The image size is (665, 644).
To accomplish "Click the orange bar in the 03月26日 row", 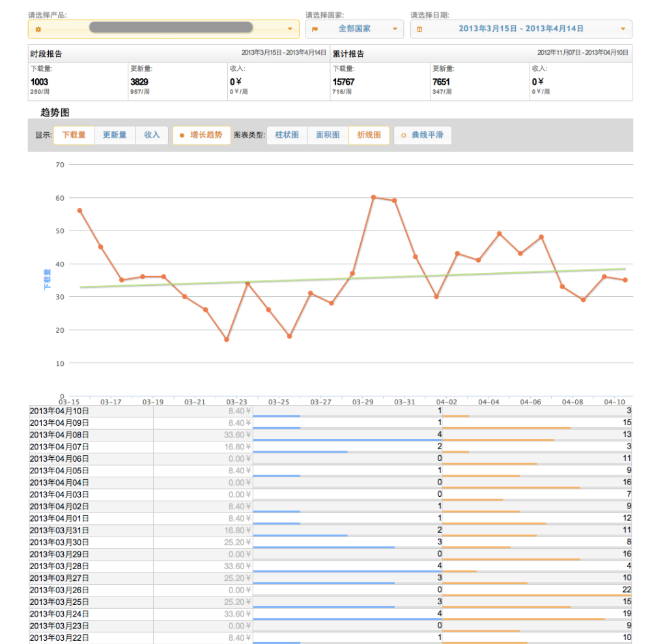I will (537, 595).
